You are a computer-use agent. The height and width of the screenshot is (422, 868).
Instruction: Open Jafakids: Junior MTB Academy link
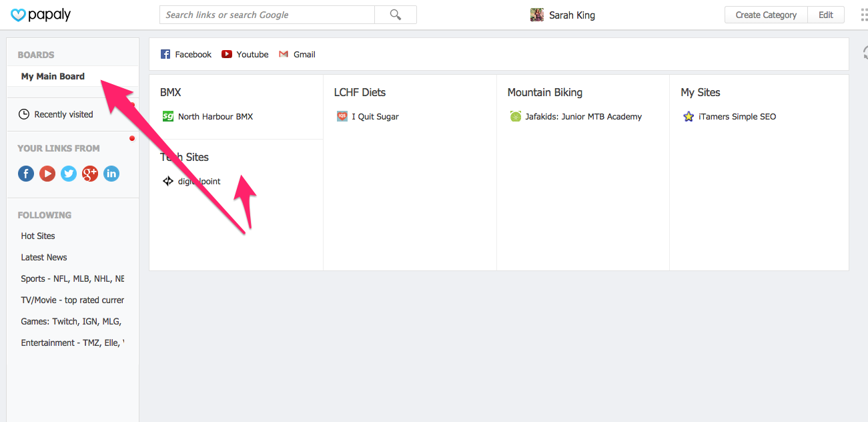[584, 116]
